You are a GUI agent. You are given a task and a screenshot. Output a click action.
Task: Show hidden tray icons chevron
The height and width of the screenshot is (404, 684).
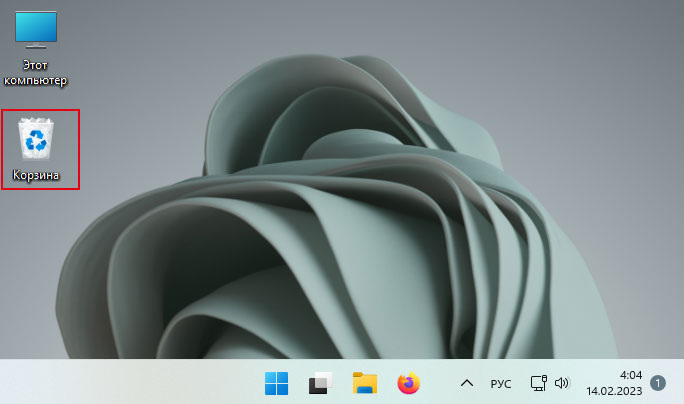point(467,383)
